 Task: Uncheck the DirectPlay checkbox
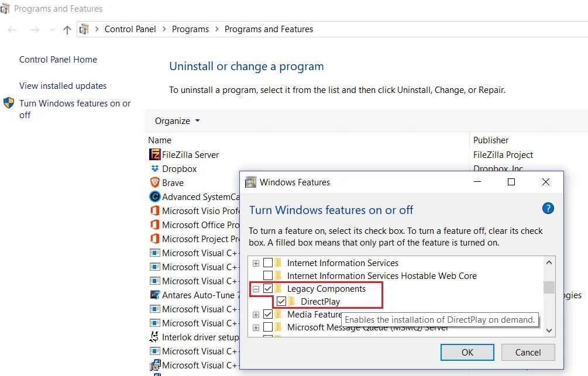pos(281,302)
